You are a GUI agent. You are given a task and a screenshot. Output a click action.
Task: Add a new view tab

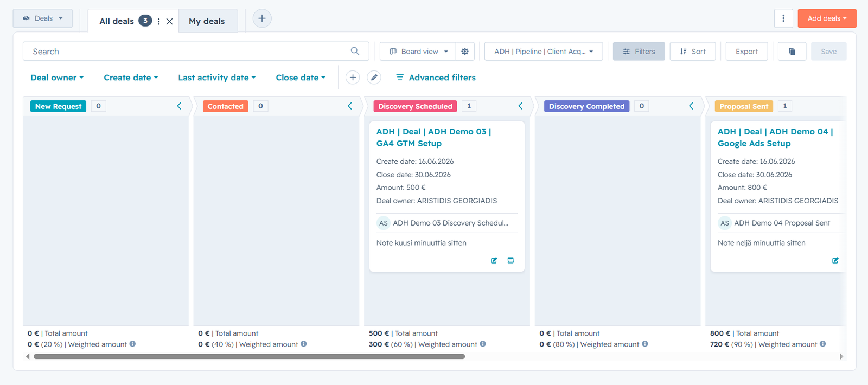262,18
